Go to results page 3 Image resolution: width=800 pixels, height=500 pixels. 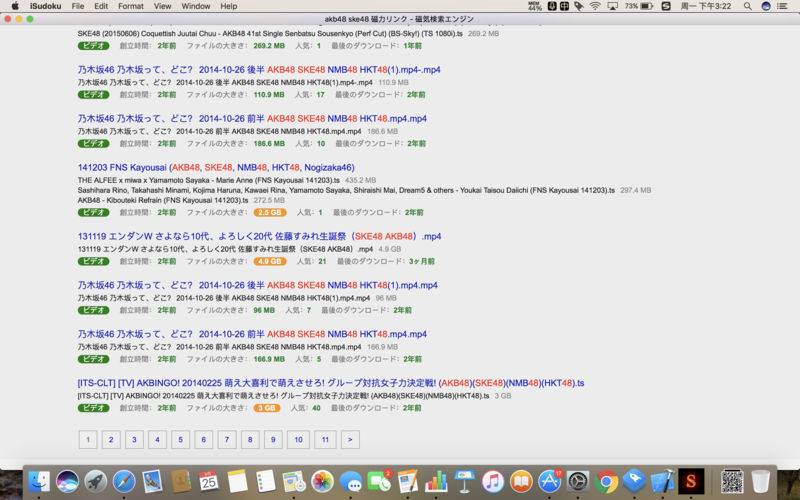134,440
